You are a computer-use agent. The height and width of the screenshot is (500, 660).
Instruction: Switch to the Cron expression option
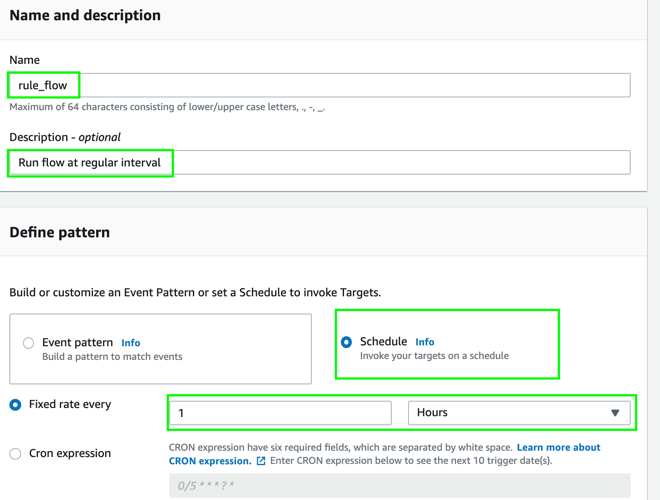(15, 454)
